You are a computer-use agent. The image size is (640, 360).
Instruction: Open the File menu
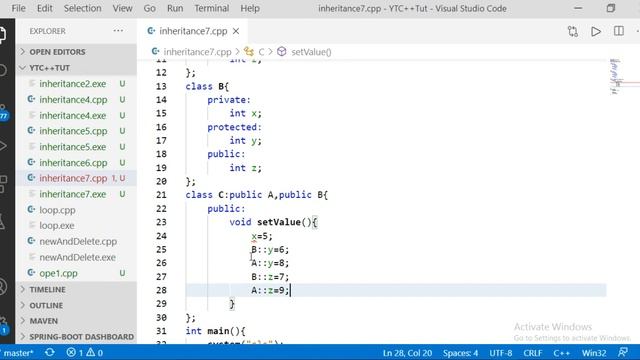[18, 8]
